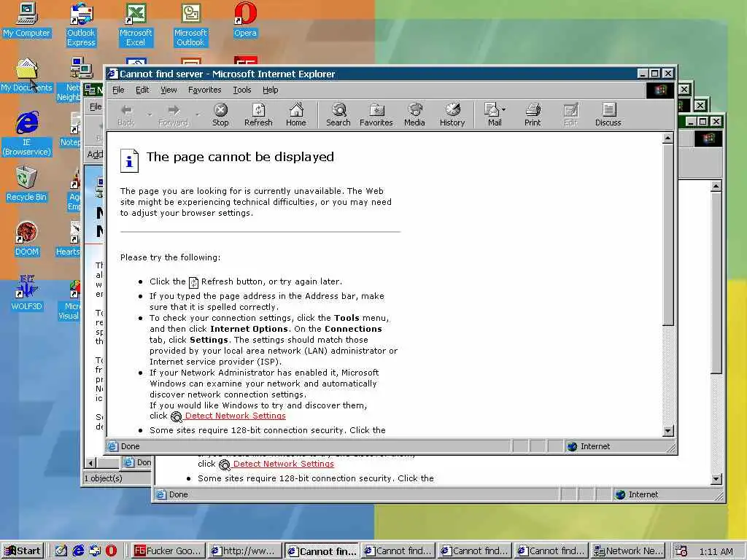747x560 pixels.
Task: Switch to the http://www... taskbar button
Action: click(x=245, y=551)
